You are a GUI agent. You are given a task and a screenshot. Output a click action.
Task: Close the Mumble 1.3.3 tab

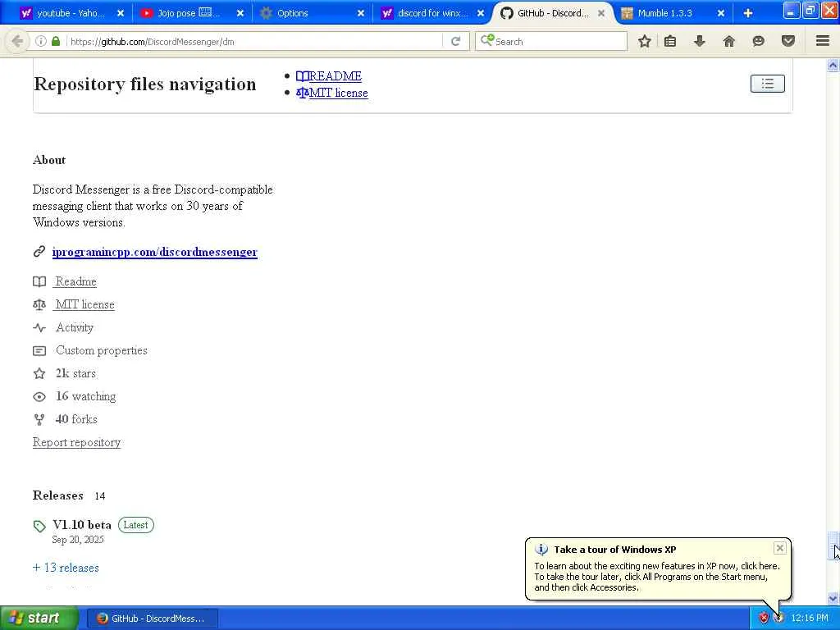[x=721, y=13]
